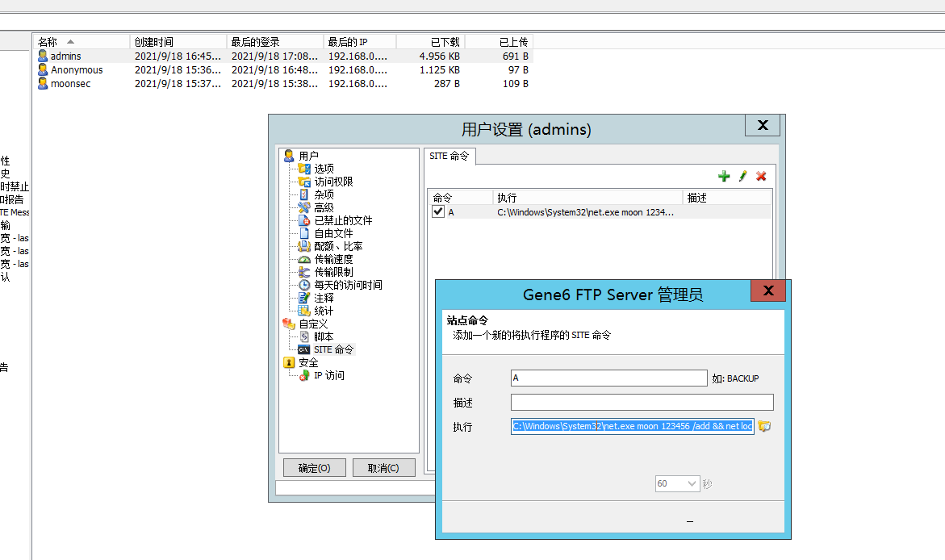Screen dimensions: 945x560
Task: Select 脚本 under 自定义 in tree
Action: click(324, 337)
